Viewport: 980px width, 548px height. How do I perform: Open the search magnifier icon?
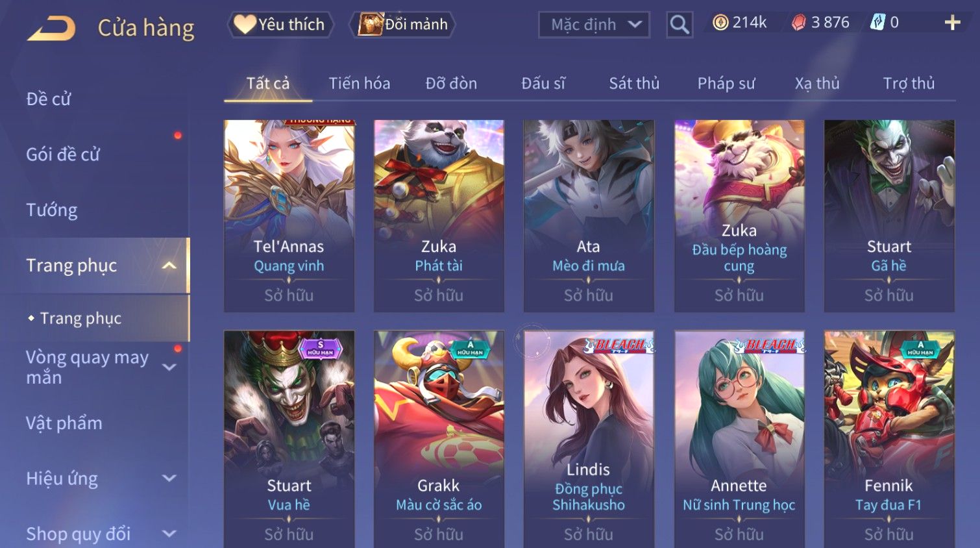[x=680, y=25]
